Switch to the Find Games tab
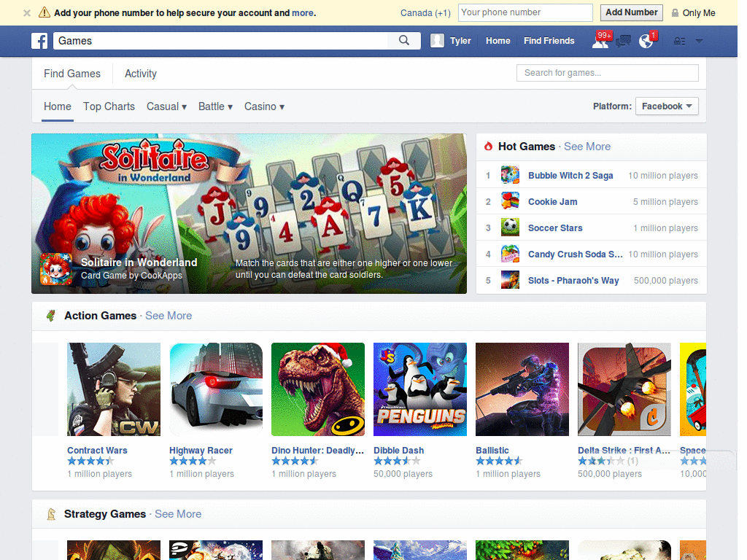Viewport: 747px width, 560px height. [x=72, y=74]
